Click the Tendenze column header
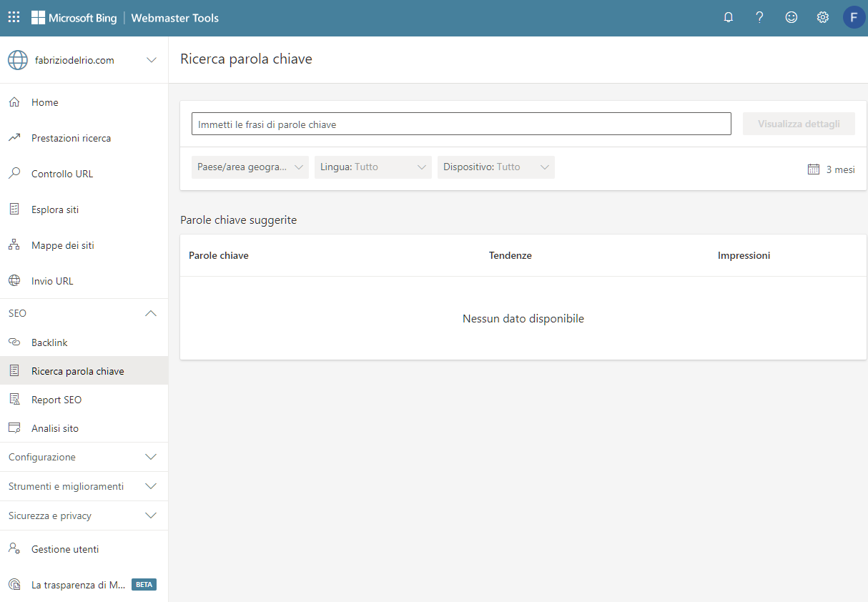This screenshot has height=602, width=868. click(511, 255)
